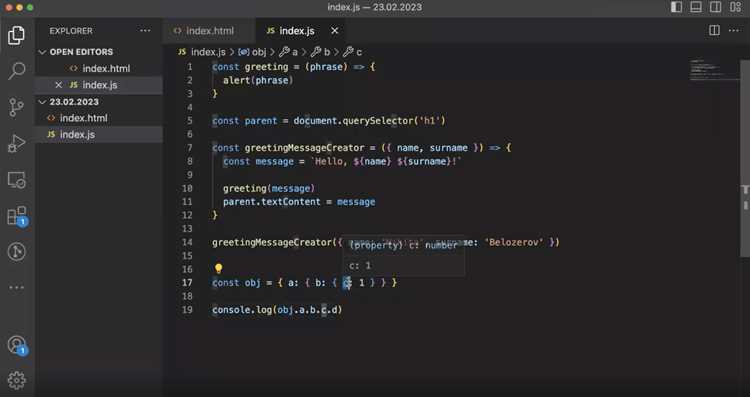
Task: Open the Explorer view in activity bar
Action: (x=16, y=35)
